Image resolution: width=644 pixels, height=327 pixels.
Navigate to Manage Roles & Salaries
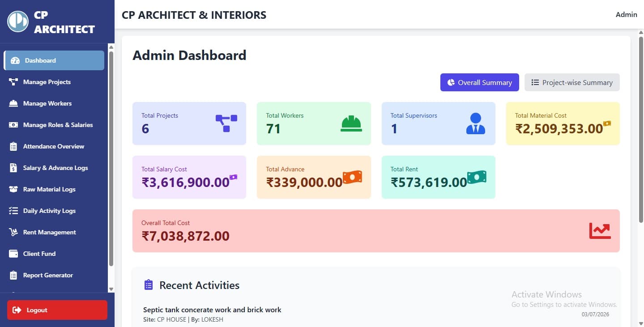[x=54, y=125]
